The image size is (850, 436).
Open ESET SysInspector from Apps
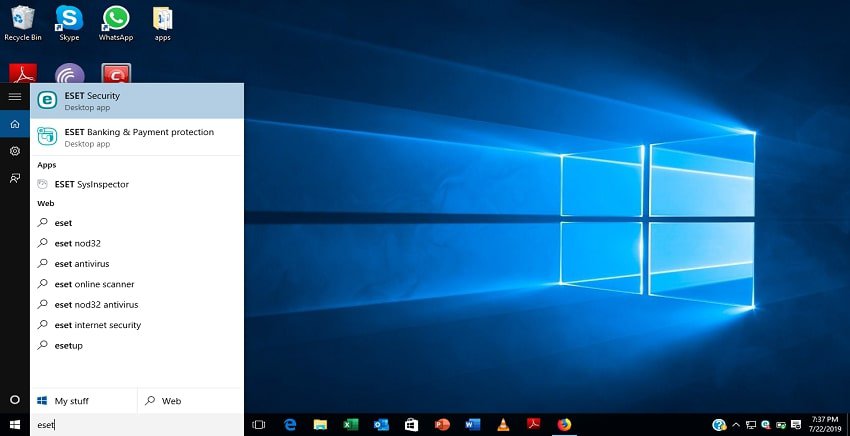[x=137, y=184]
